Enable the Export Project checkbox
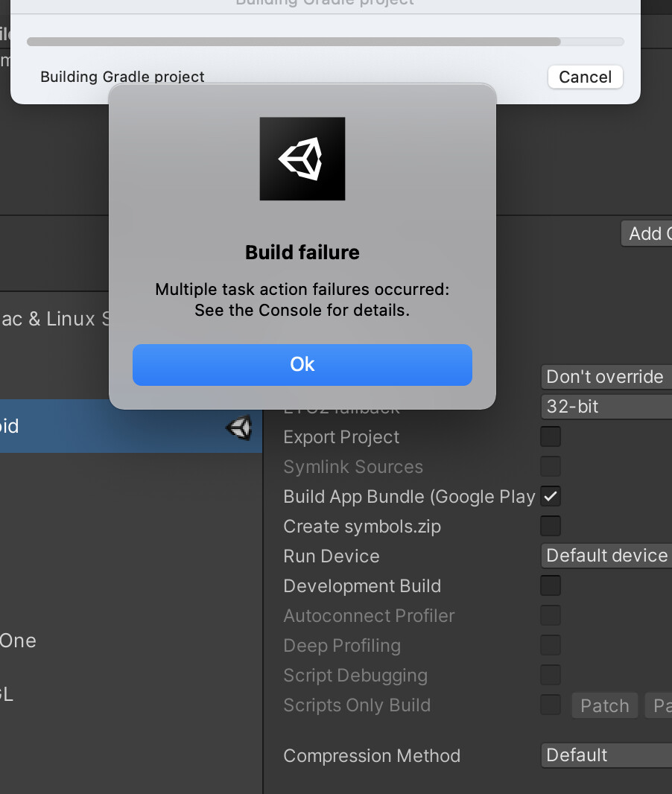 550,436
